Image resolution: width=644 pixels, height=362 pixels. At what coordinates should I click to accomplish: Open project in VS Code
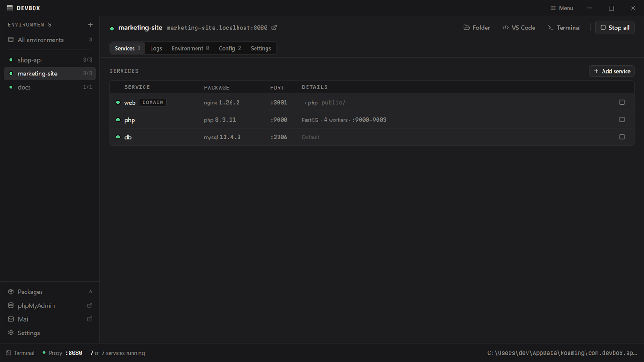[x=519, y=28]
